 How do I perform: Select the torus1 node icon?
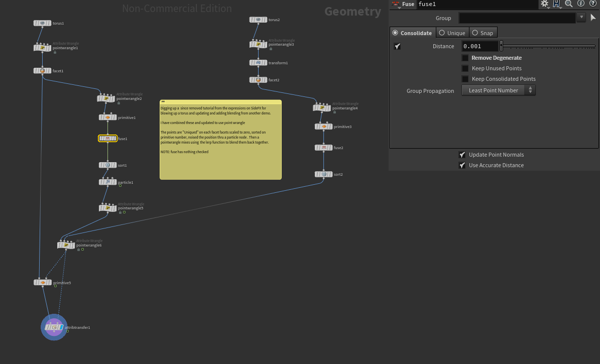point(43,23)
